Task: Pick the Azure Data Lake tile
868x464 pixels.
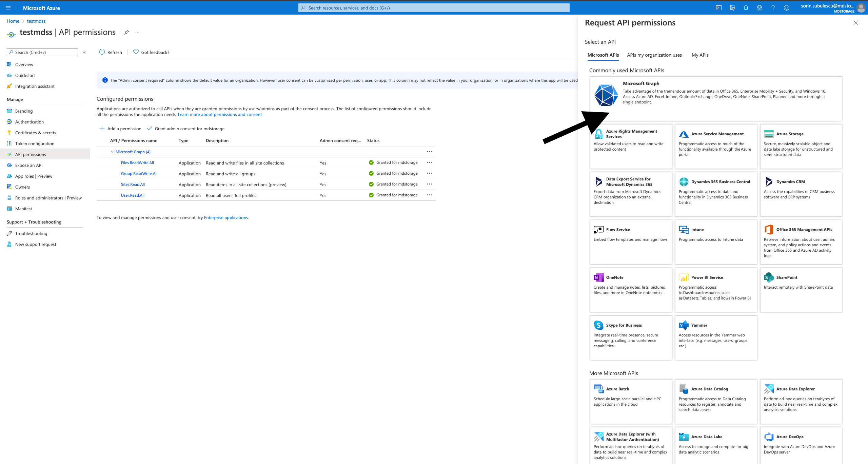Action: [x=716, y=446]
